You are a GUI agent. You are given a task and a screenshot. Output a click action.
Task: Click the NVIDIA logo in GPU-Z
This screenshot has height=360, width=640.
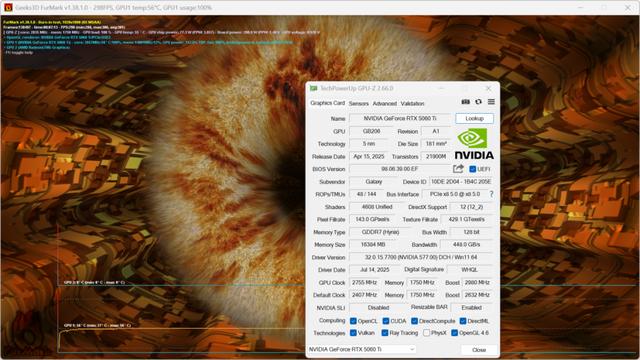474,144
